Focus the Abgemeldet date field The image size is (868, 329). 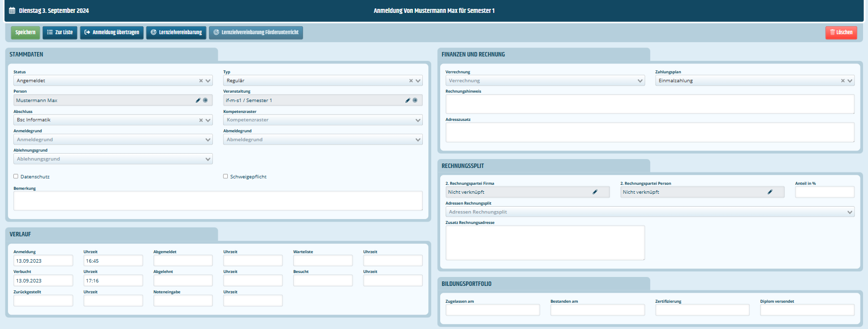[183, 261]
